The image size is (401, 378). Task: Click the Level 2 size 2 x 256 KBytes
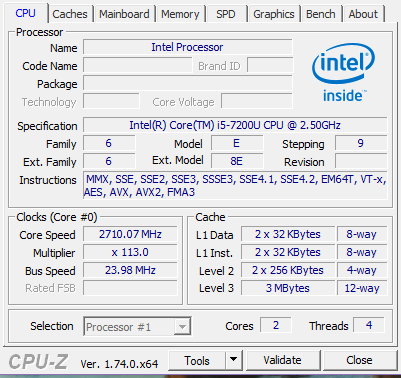click(288, 270)
